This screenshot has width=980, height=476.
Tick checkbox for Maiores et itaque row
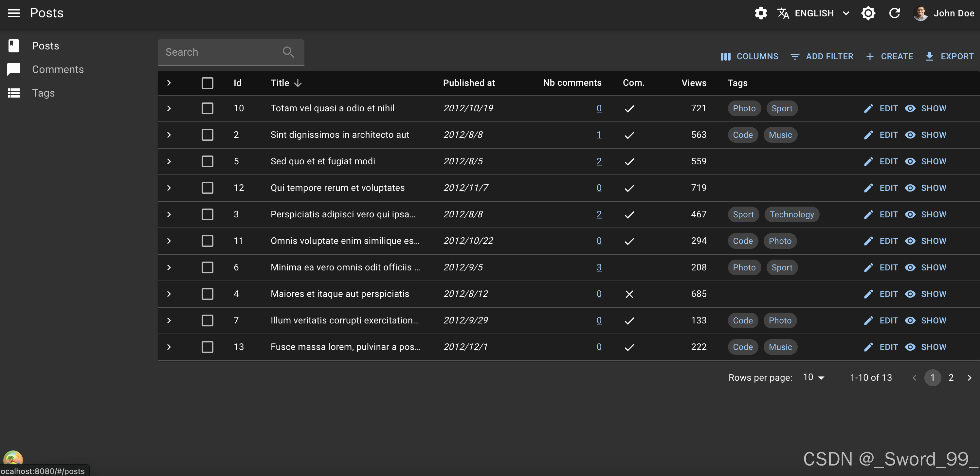207,294
